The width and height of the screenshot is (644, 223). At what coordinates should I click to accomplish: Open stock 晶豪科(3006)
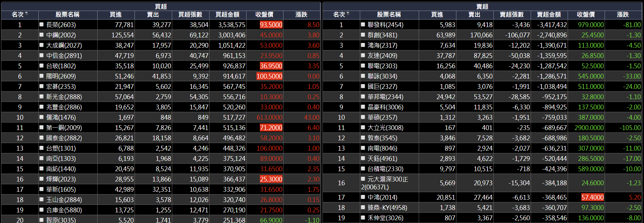pos(386,107)
